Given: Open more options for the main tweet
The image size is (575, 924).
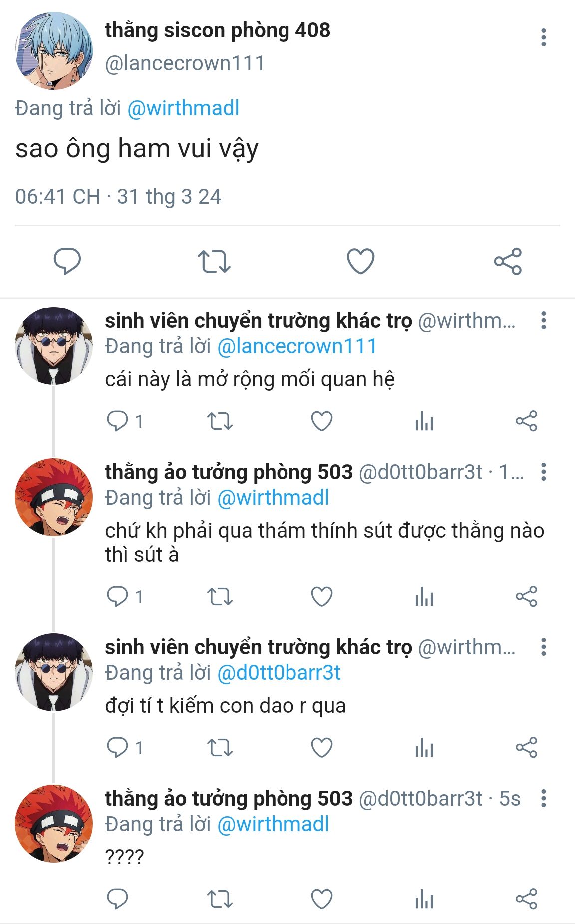Looking at the screenshot, I should click(543, 37).
